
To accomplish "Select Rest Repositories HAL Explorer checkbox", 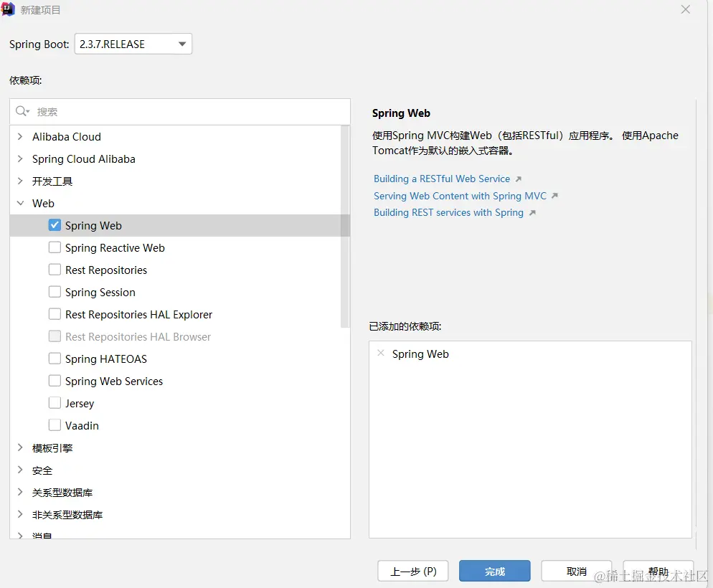I will coord(55,314).
